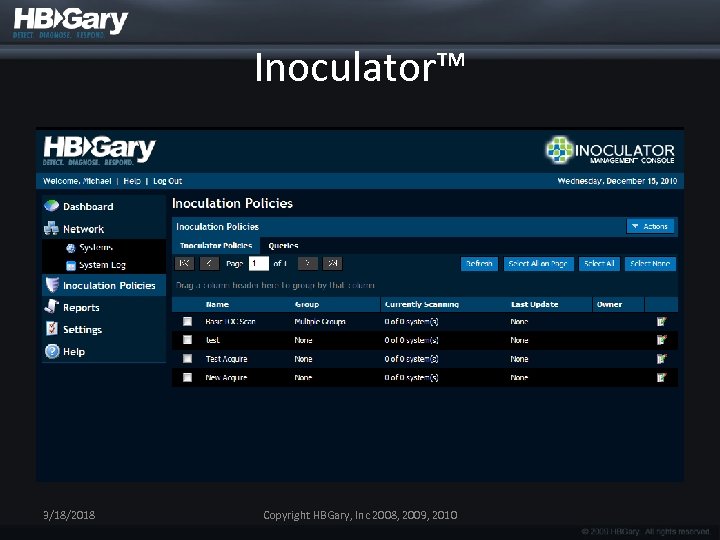Tick the New Acquire checkbox
Screen dimensions: 720x540
coord(187,377)
